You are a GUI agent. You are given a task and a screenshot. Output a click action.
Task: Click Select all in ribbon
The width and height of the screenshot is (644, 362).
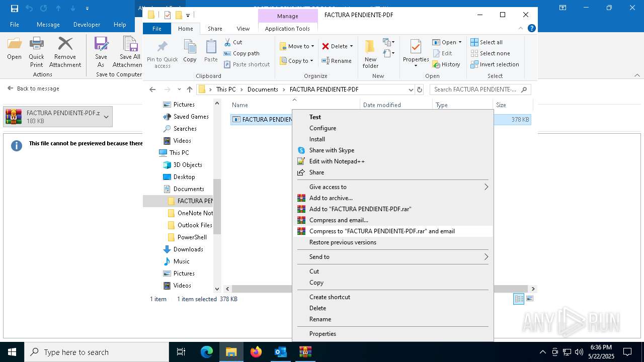487,42
